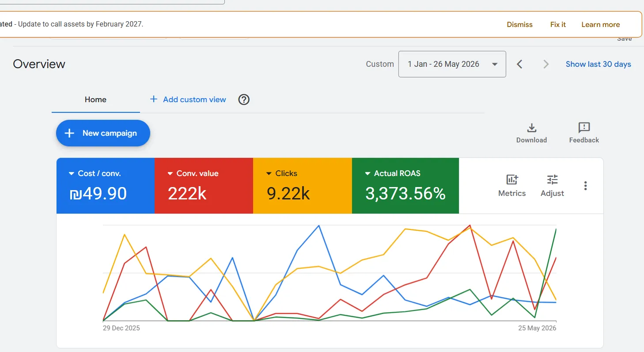Create a New campaign
The image size is (644, 352).
pos(103,133)
